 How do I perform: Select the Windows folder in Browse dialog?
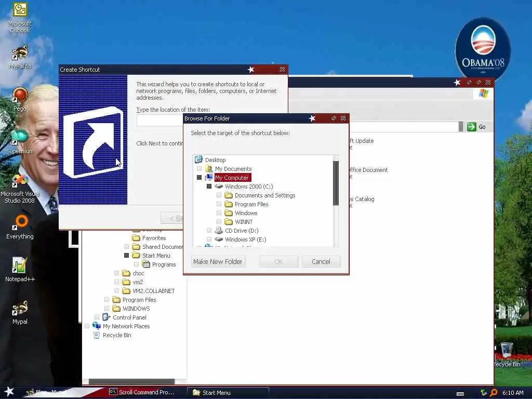[x=246, y=212]
